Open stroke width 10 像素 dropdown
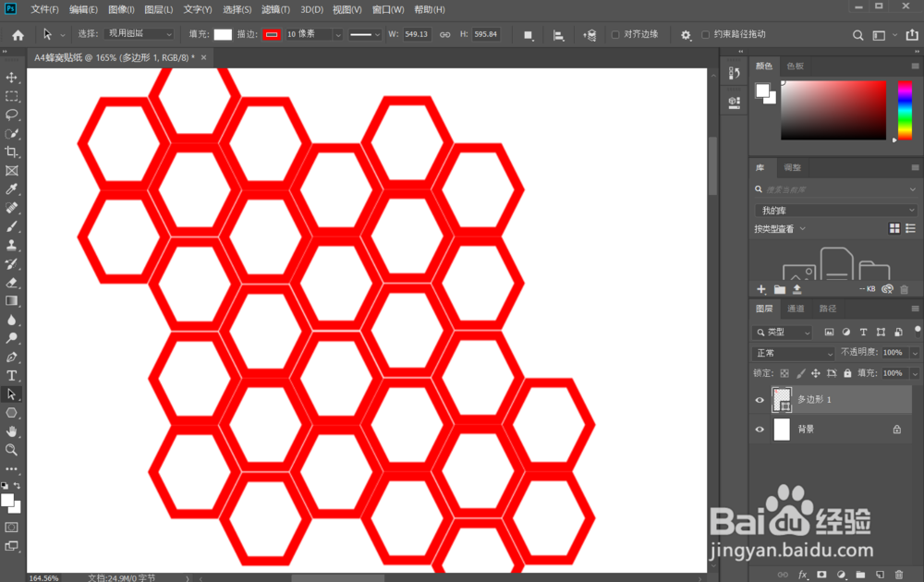924x582 pixels. pyautogui.click(x=337, y=35)
